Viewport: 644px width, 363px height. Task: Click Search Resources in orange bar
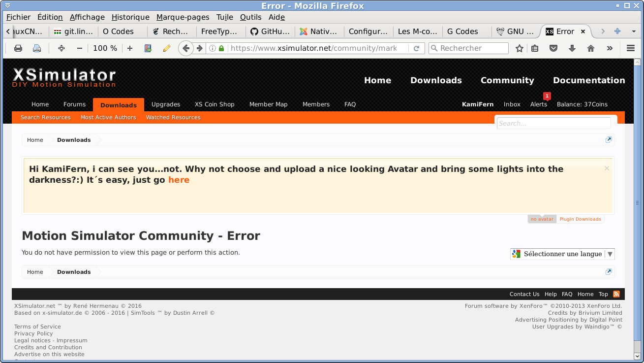[46, 117]
